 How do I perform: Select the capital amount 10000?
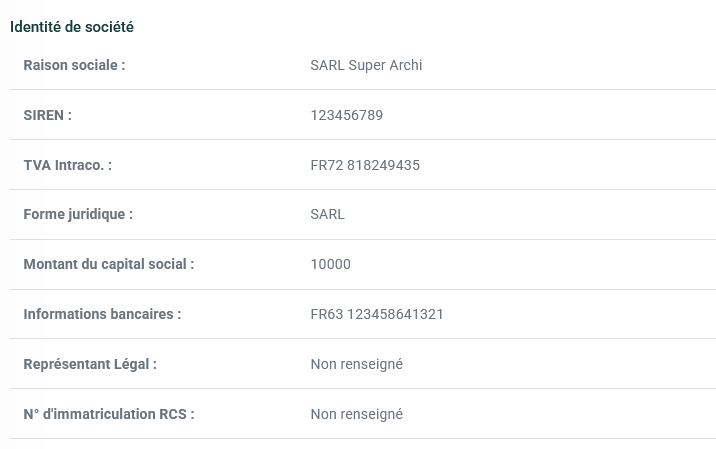[x=330, y=264]
